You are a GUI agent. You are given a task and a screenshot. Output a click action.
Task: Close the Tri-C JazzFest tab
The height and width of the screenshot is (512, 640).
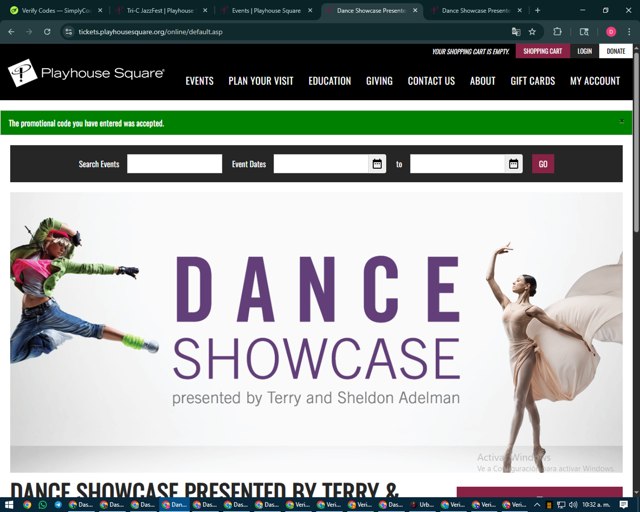(x=205, y=11)
